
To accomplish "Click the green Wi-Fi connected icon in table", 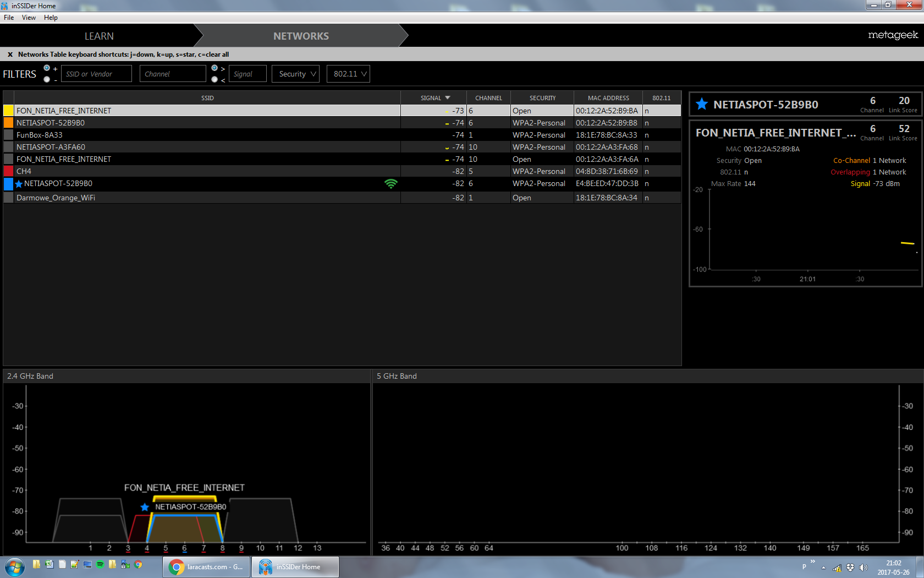I will [391, 184].
